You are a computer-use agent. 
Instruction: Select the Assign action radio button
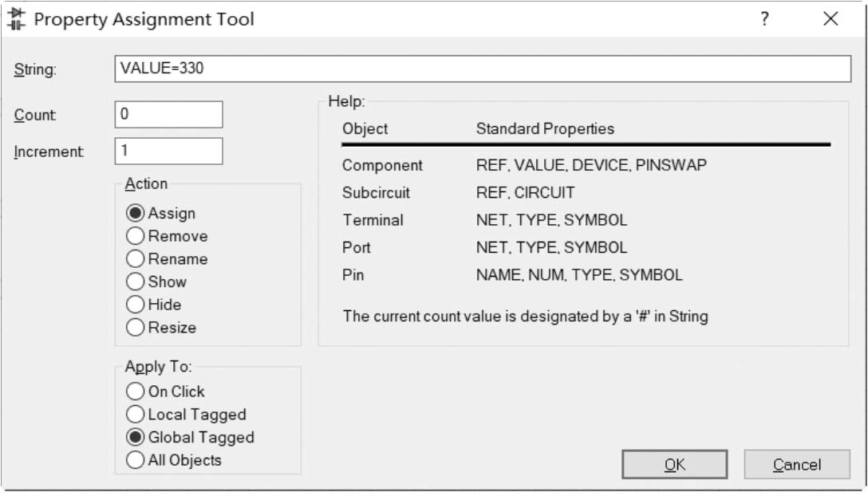click(x=136, y=214)
